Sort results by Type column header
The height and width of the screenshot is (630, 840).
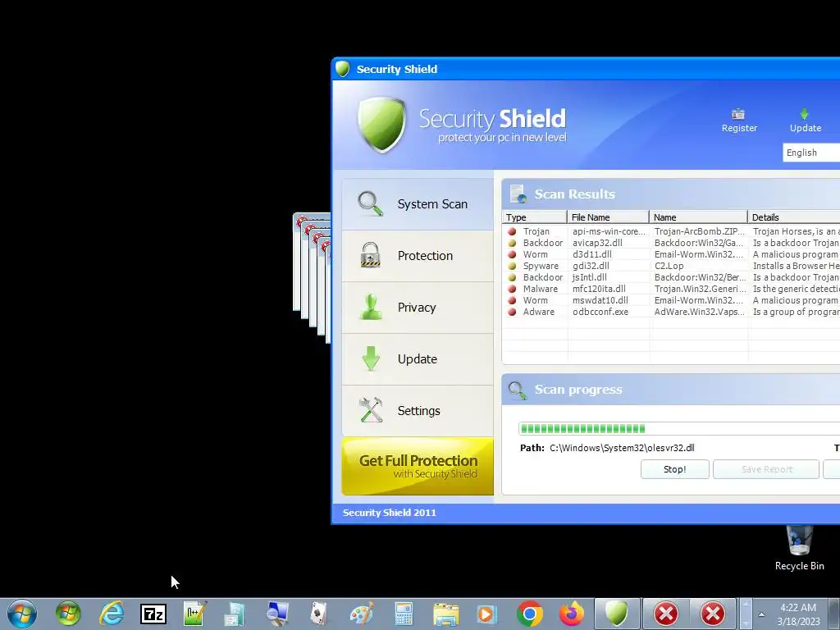point(534,217)
